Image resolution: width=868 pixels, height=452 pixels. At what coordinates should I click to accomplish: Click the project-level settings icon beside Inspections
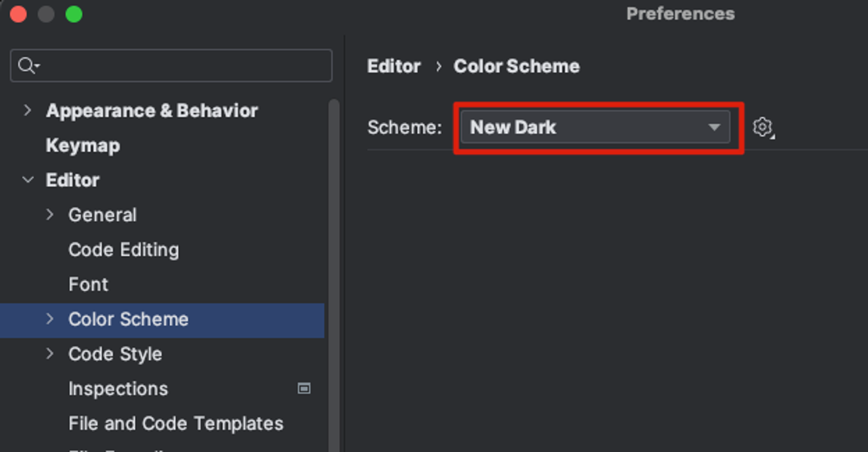point(304,388)
